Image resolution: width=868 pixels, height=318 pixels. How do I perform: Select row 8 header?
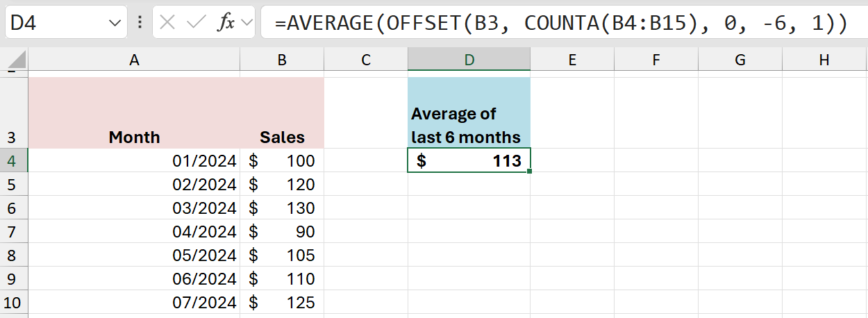pyautogui.click(x=14, y=255)
